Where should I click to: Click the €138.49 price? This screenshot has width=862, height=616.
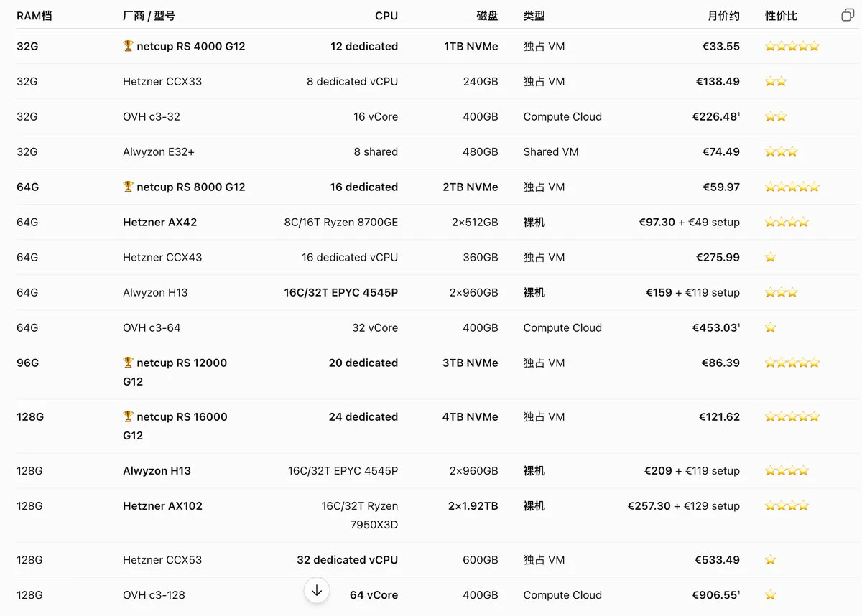[x=718, y=81]
